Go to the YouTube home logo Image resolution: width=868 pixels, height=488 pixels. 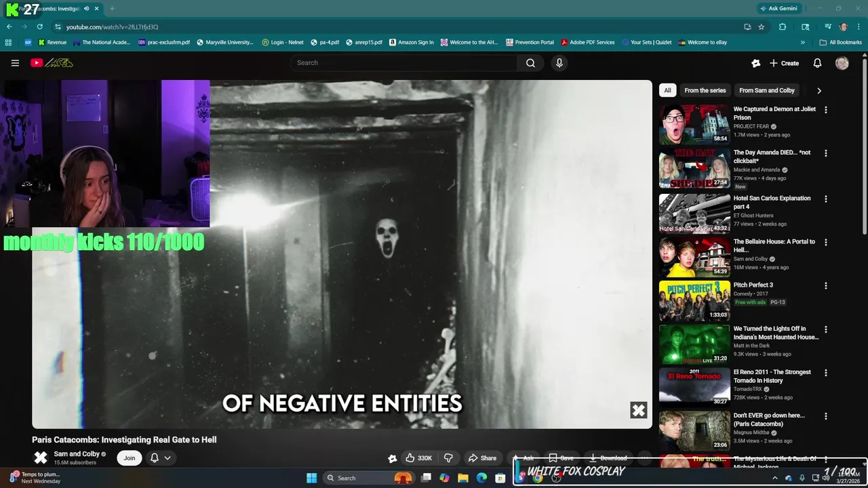point(52,63)
